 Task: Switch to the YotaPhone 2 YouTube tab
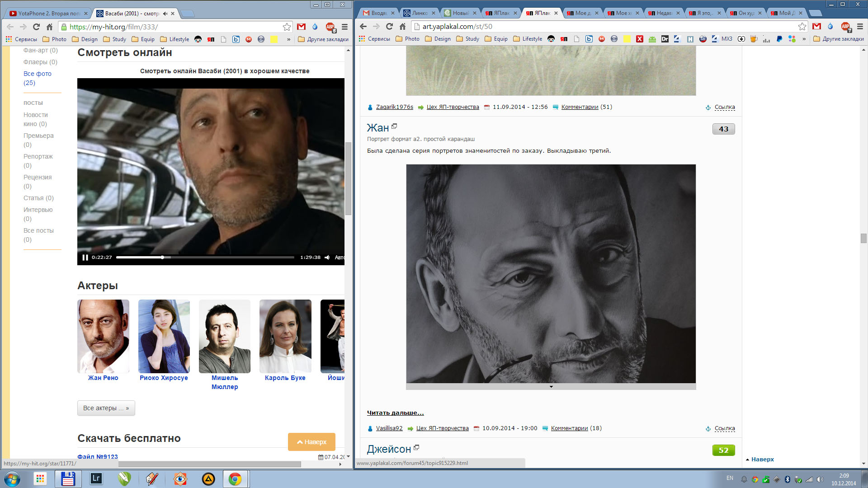pos(49,14)
